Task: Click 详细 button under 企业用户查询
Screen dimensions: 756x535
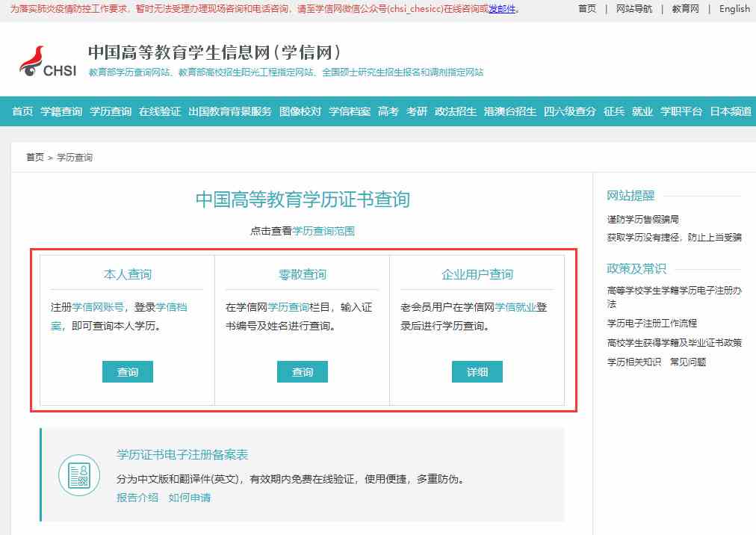Action: (x=477, y=371)
